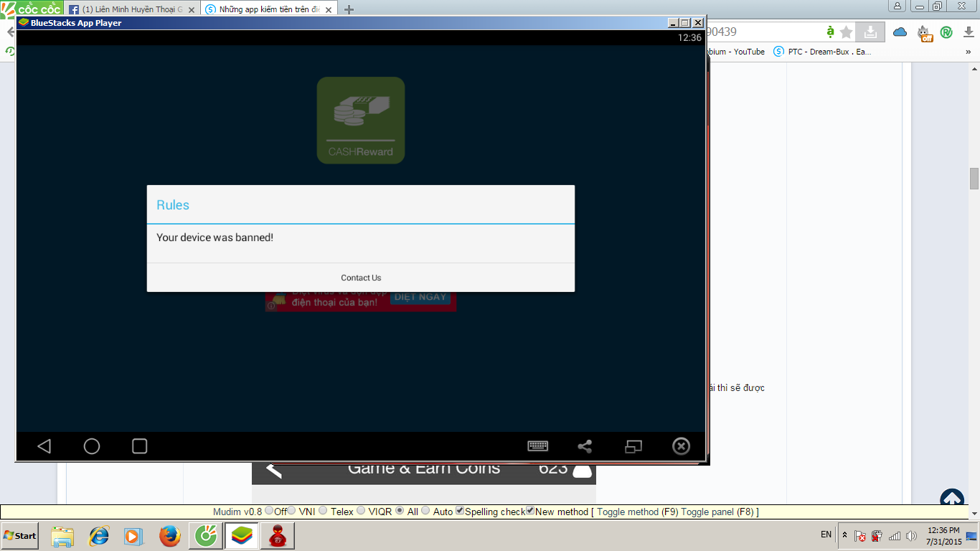Screen dimensions: 980x551
Task: Click the CASHReward app logo
Action: click(361, 120)
